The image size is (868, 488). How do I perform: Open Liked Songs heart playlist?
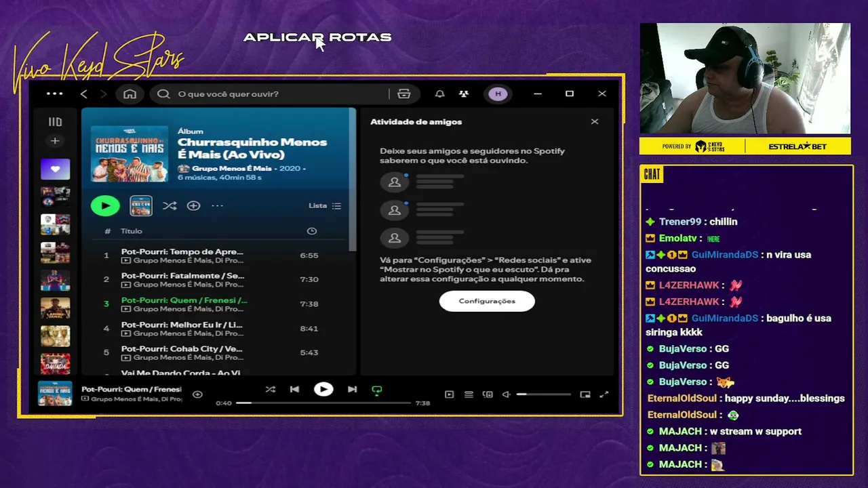tap(55, 169)
